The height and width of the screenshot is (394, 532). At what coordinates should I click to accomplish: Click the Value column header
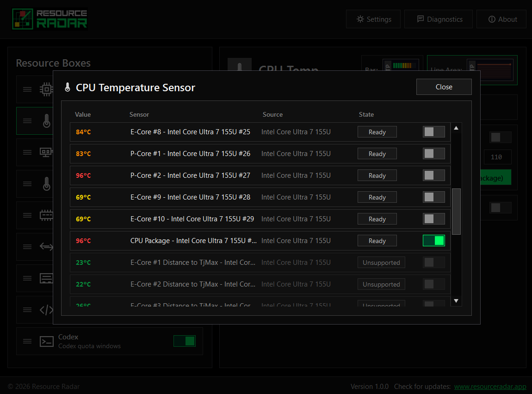[83, 114]
